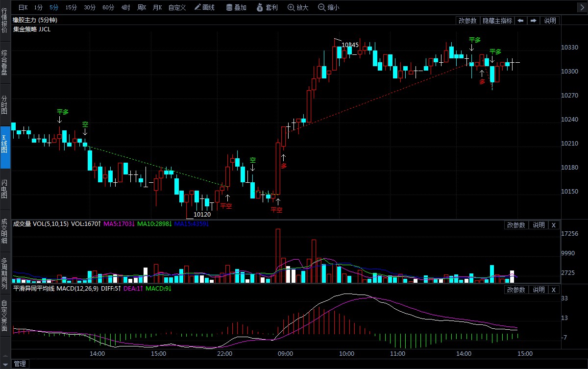Open the 成交明细 sidebar tab

tap(4, 230)
